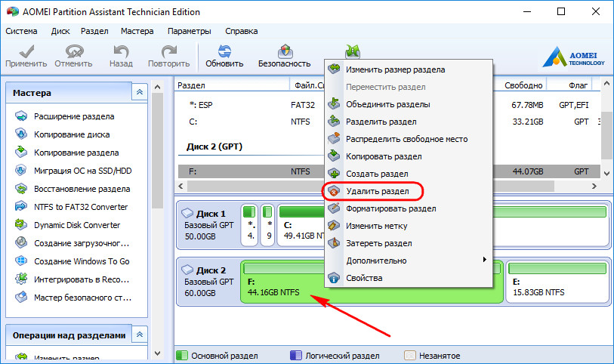Open the Безопасность toolbar icon
Screen dimensions: 614x364
(x=284, y=54)
